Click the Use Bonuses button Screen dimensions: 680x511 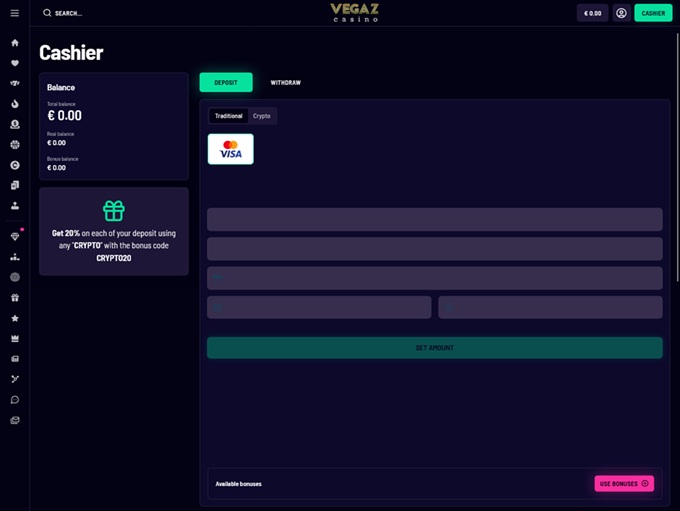pyautogui.click(x=624, y=484)
